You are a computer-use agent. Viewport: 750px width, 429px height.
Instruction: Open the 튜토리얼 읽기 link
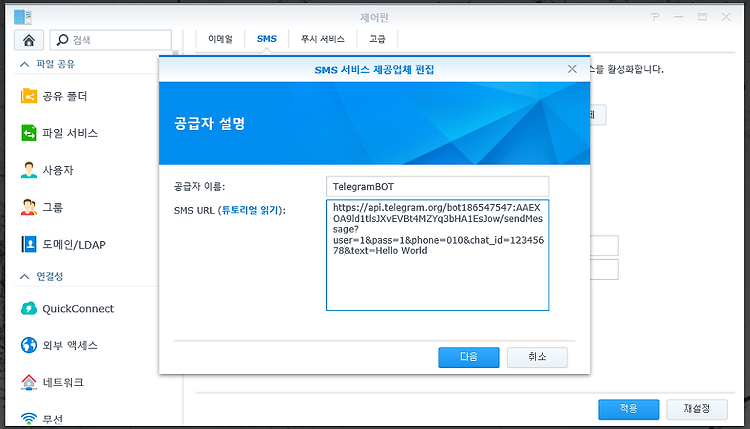(250, 210)
